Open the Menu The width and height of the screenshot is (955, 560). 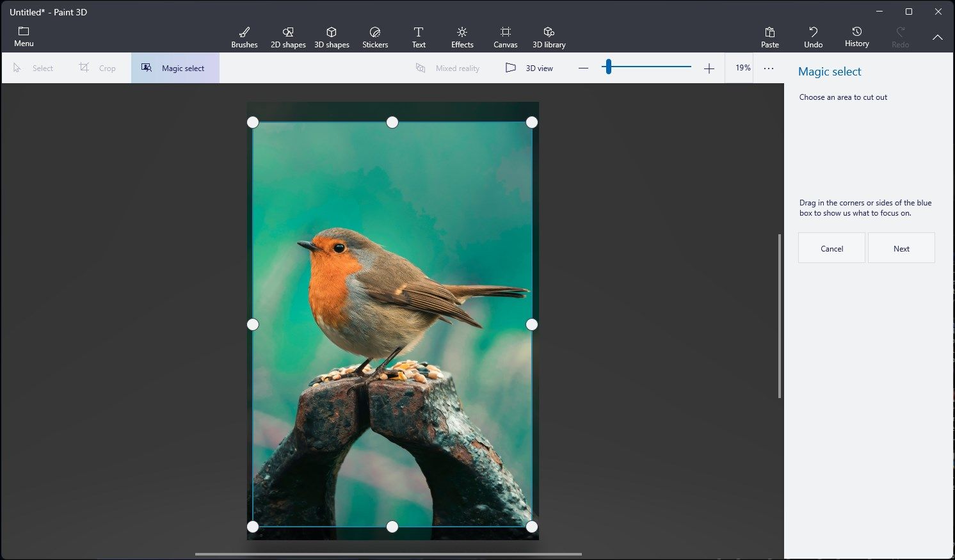click(24, 35)
